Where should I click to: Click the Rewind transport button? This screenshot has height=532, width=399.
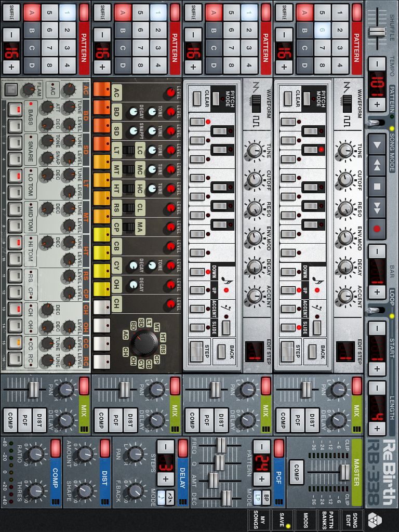[x=377, y=165]
